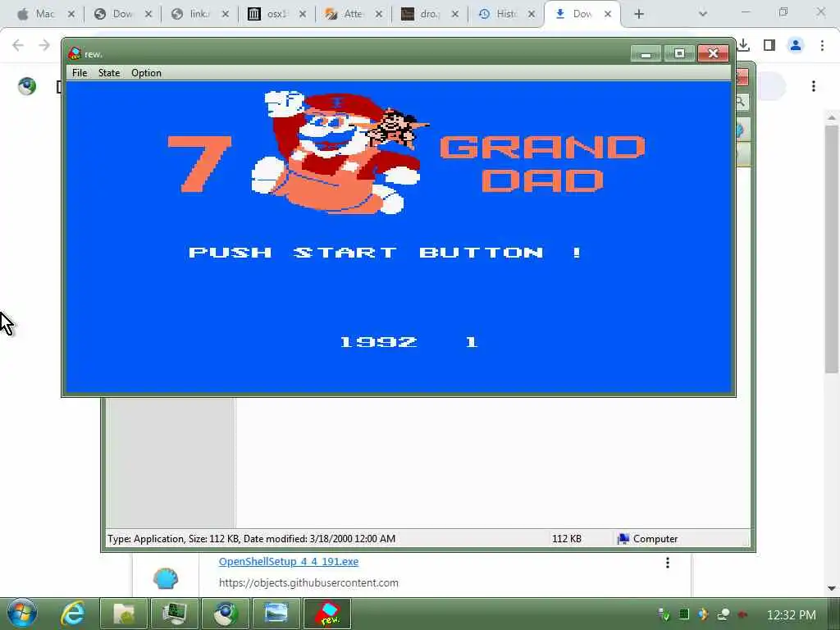Open the system monitor taskbar icon

tap(175, 614)
